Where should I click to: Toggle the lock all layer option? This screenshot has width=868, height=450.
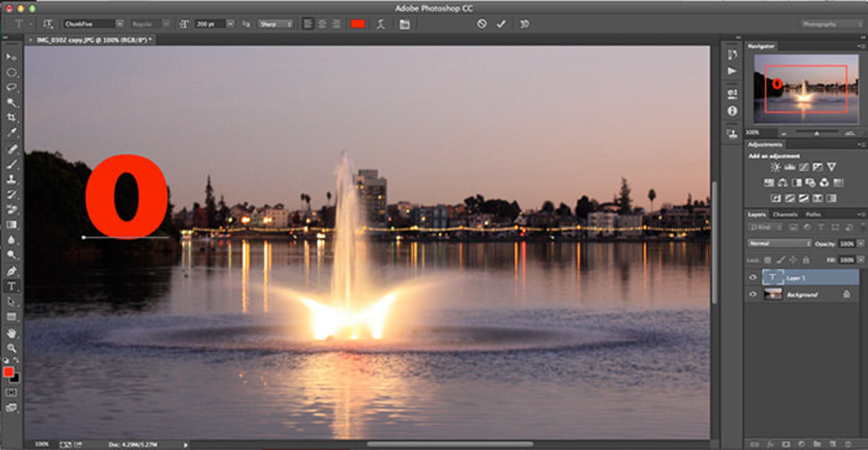click(806, 260)
